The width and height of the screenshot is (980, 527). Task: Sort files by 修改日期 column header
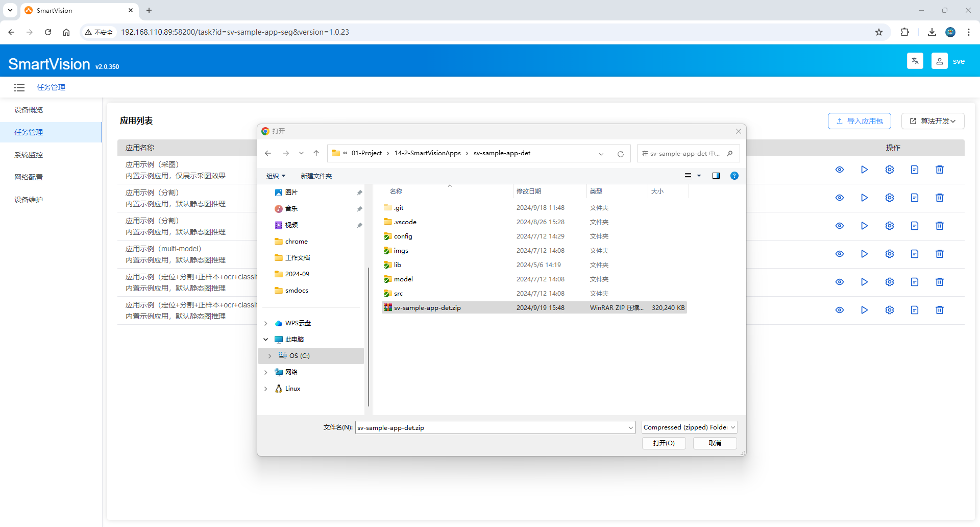click(550, 191)
